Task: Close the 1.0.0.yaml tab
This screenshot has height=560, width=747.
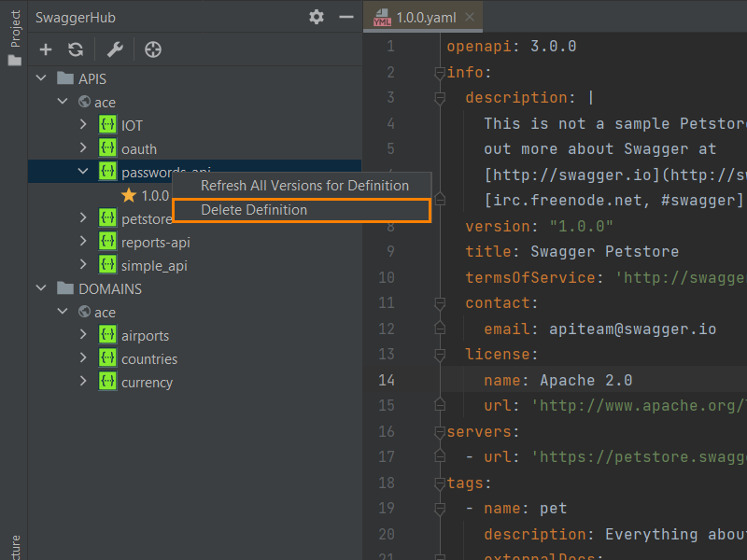Action: tap(470, 17)
